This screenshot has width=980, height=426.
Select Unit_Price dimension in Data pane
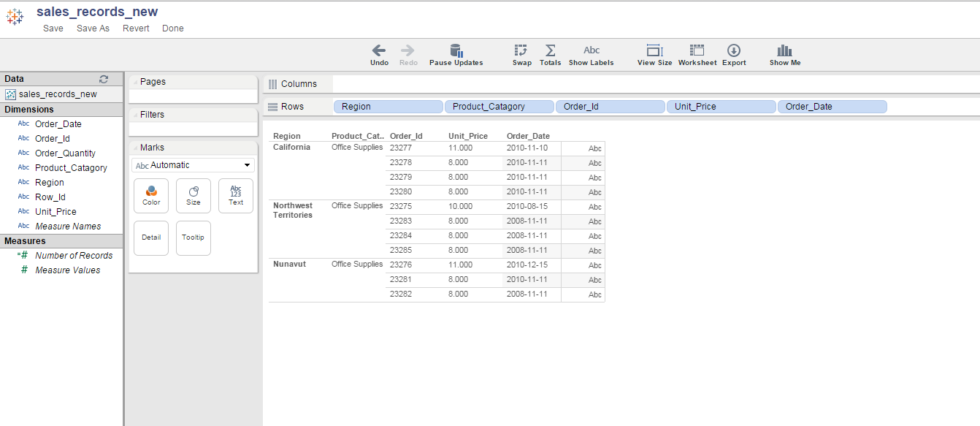point(55,212)
